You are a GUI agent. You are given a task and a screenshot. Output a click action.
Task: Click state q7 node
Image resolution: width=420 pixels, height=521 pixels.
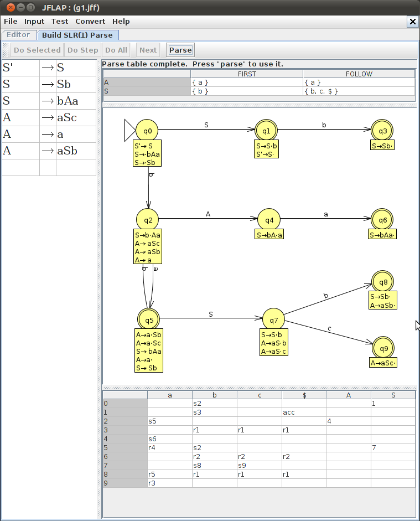(x=273, y=320)
